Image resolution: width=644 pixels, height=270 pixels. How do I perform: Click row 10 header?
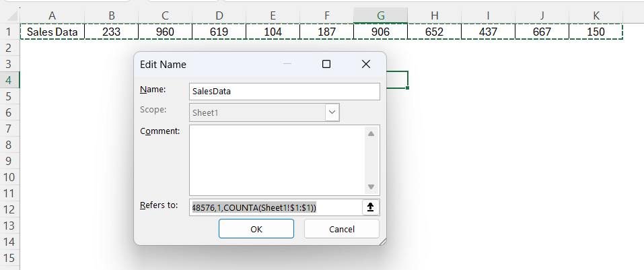point(9,176)
